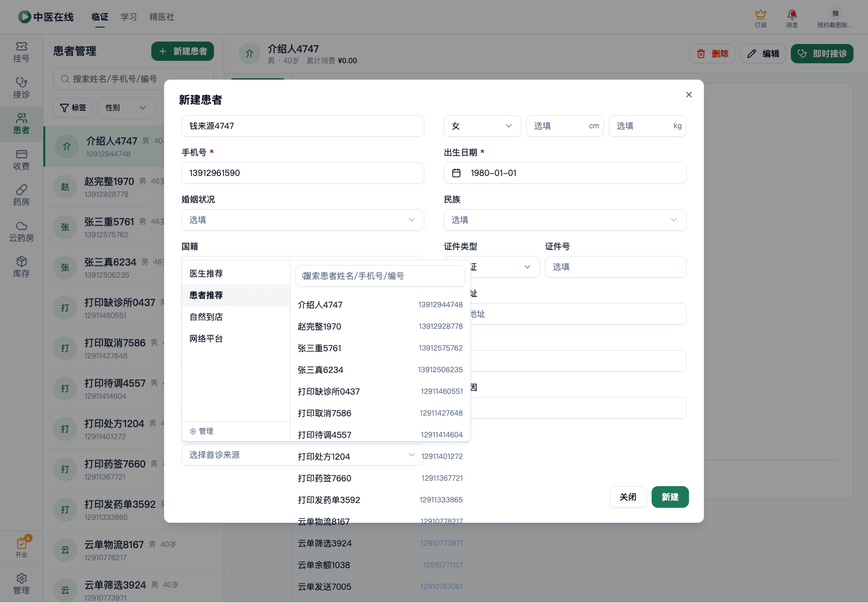Click height field with cm unit
The height and width of the screenshot is (603, 868).
point(565,126)
